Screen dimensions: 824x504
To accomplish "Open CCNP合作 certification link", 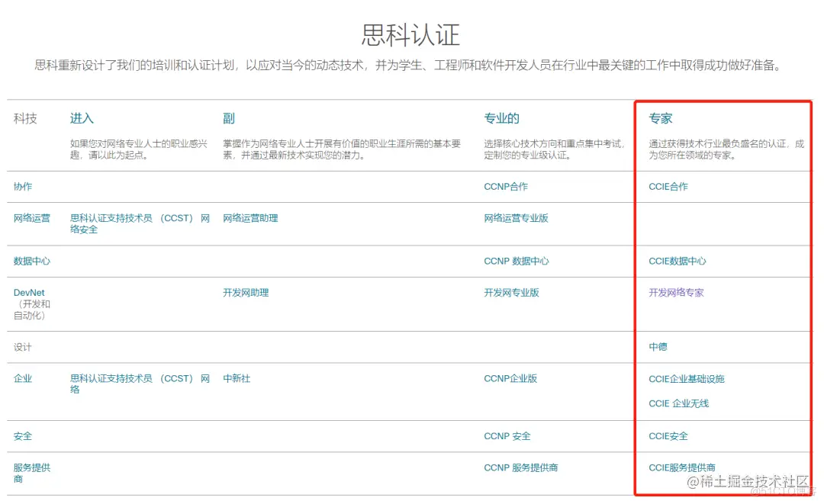I will coord(506,187).
